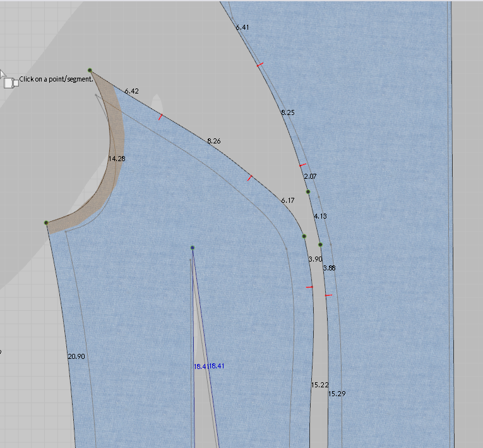This screenshot has height=448, width=483.
Task: Click the red notch between 6.42 and 8.26
Action: [160, 117]
